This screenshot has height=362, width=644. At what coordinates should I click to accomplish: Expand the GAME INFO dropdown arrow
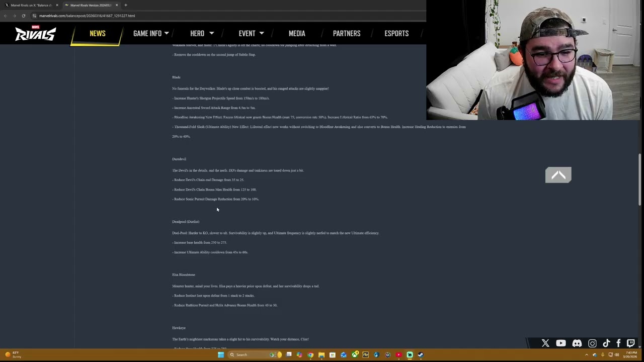click(x=167, y=33)
